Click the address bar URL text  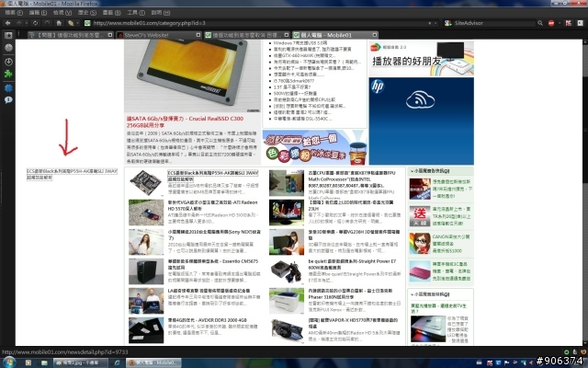(149, 23)
